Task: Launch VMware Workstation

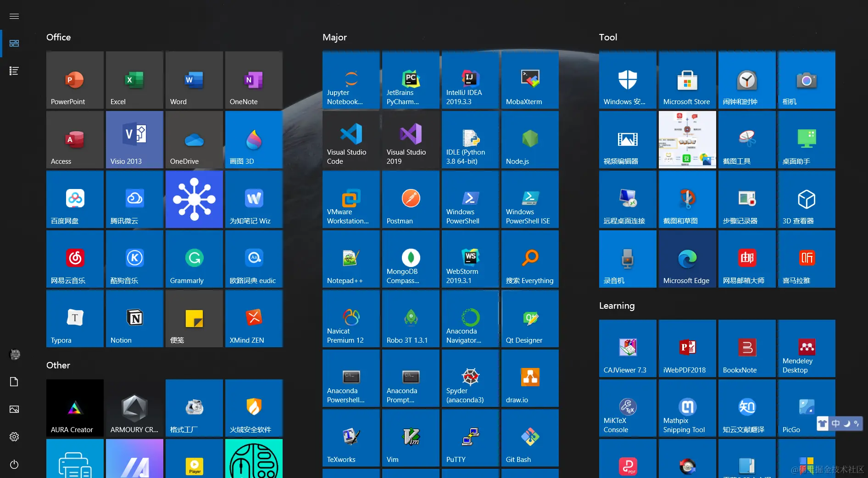Action: [351, 199]
